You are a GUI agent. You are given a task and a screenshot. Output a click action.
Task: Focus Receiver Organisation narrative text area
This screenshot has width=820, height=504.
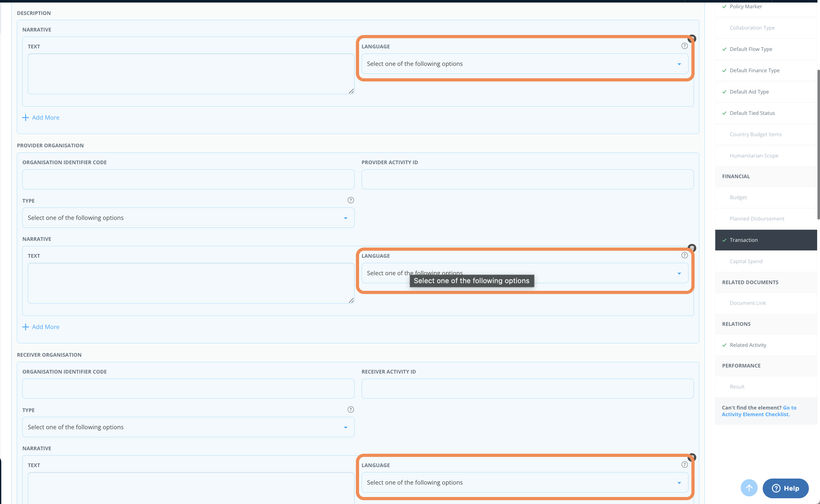[191, 488]
